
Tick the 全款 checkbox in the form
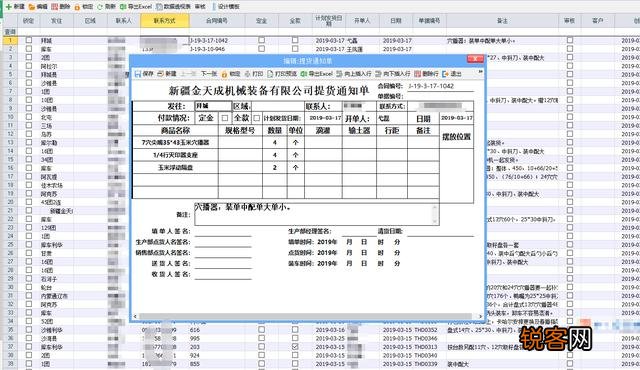256,118
